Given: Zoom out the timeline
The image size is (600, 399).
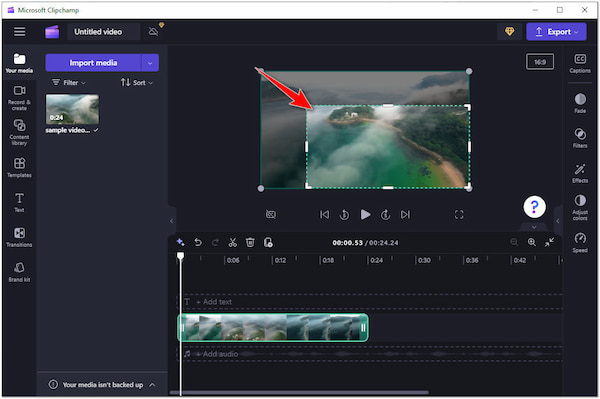Looking at the screenshot, I should click(x=514, y=242).
